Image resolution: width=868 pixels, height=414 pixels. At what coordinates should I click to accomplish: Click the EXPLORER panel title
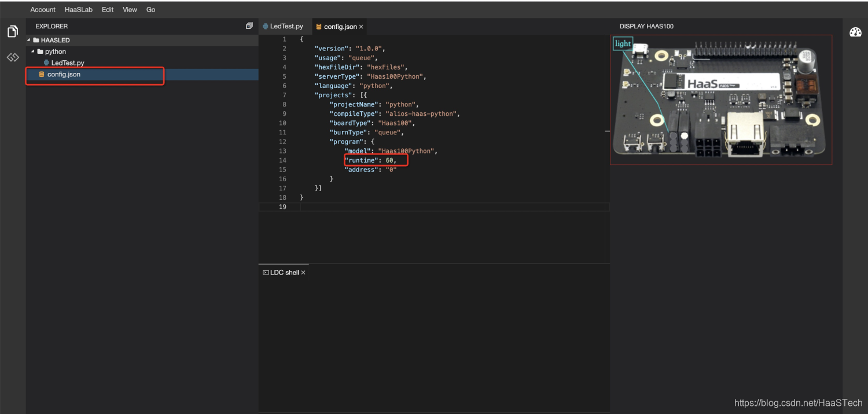point(52,26)
